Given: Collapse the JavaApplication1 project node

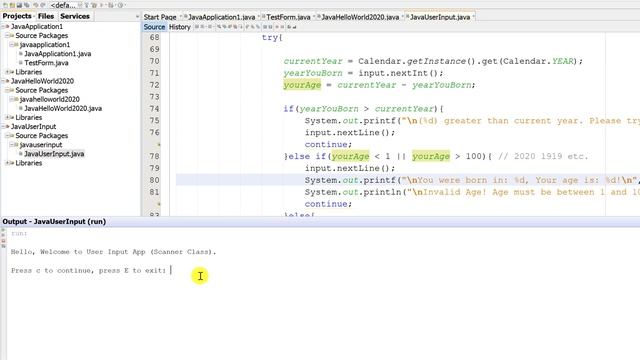Looking at the screenshot, I should (3, 27).
